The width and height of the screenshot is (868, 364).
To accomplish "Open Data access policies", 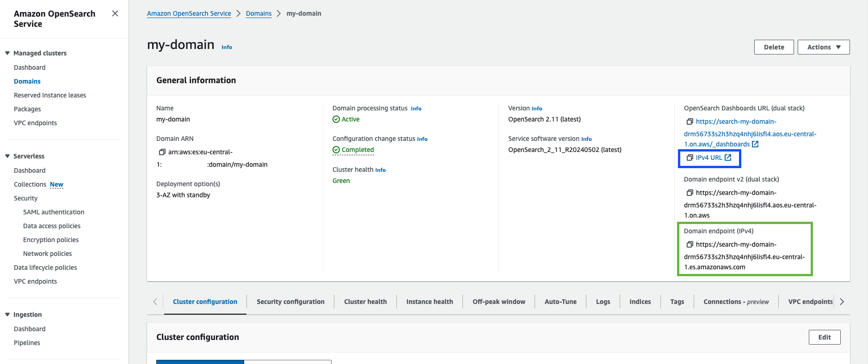I will coord(52,226).
